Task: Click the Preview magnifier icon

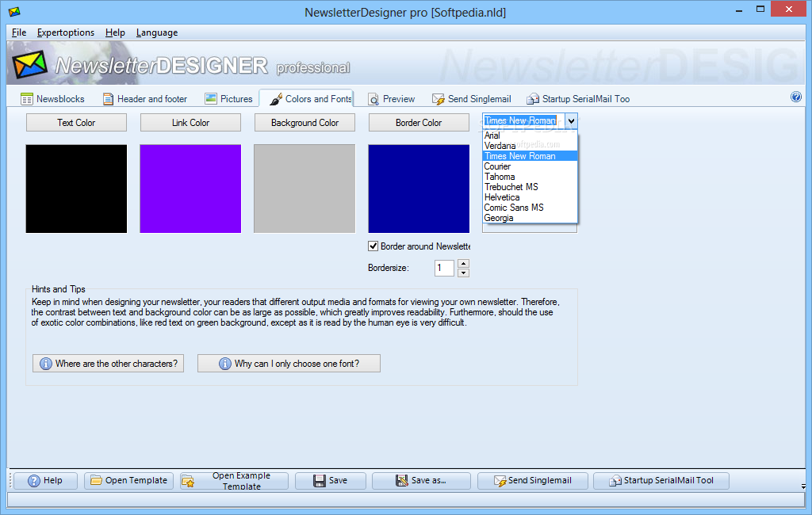Action: [x=373, y=99]
